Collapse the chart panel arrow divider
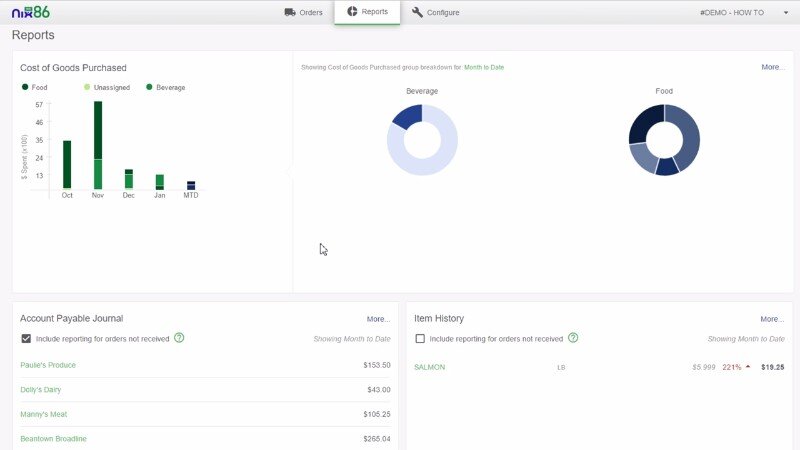 pyautogui.click(x=291, y=172)
